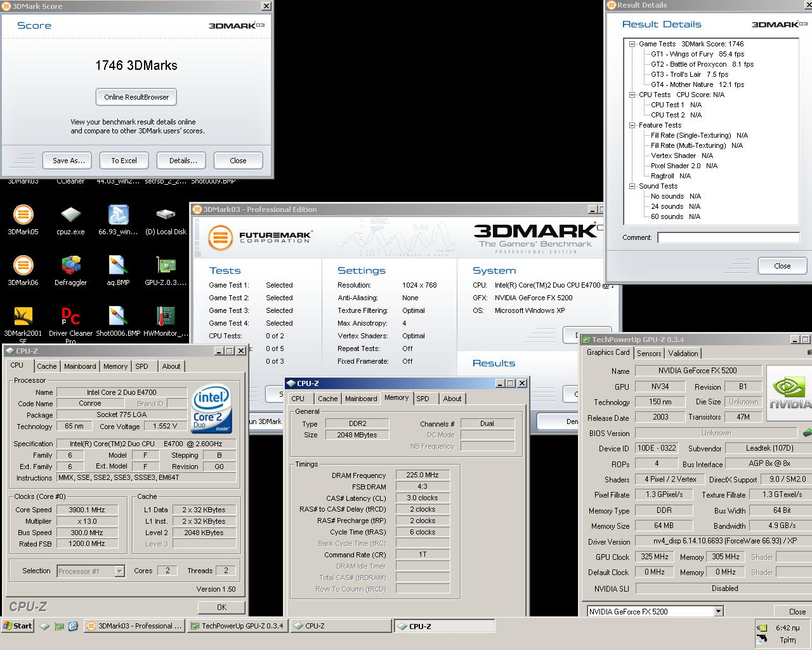Select the Defraggler desktop icon
This screenshot has height=650, width=812.
(x=70, y=270)
